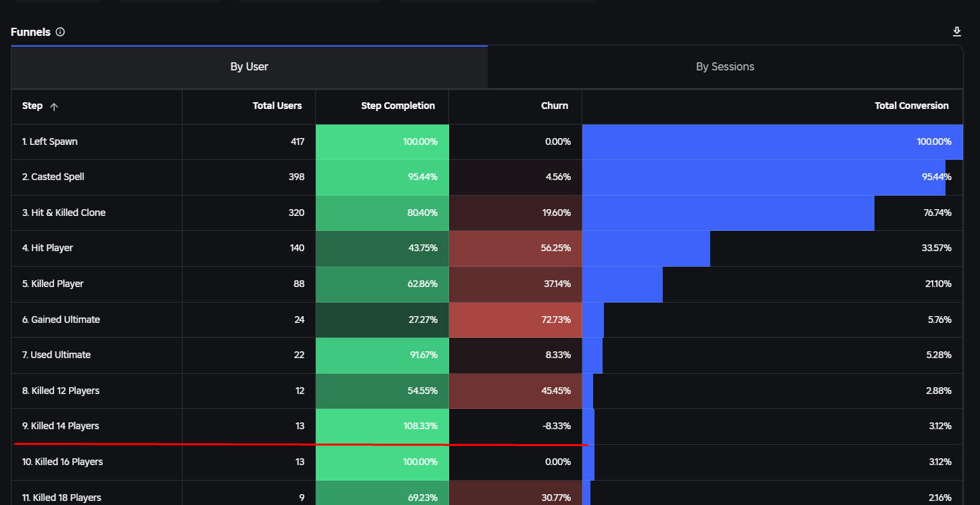Click the "2. Casted Spell" step name

point(53,177)
